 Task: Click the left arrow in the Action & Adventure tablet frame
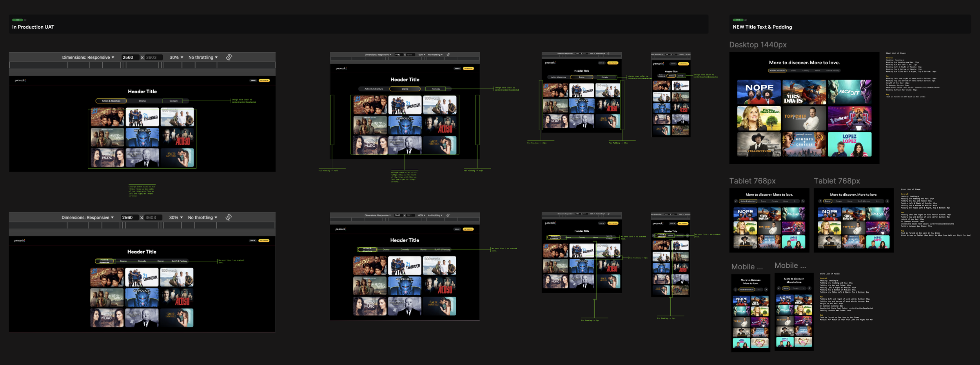735,201
